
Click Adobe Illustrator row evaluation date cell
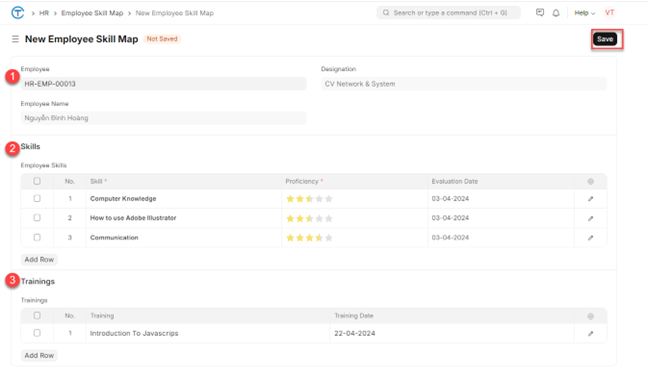[x=501, y=218]
